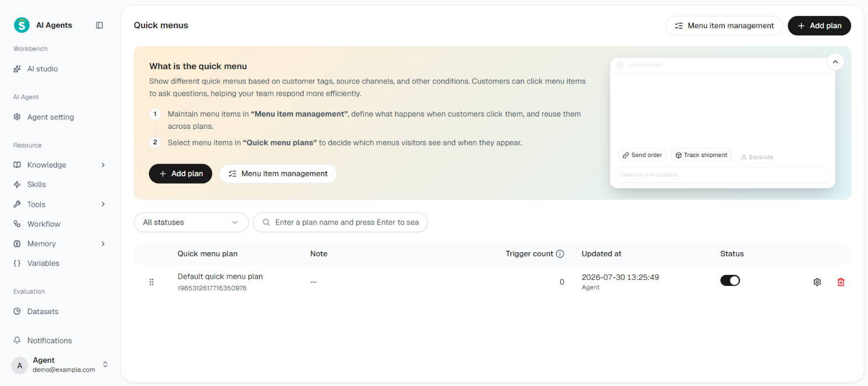Click the Variables braces icon
Screen dimensions: 868x386
pos(17,263)
